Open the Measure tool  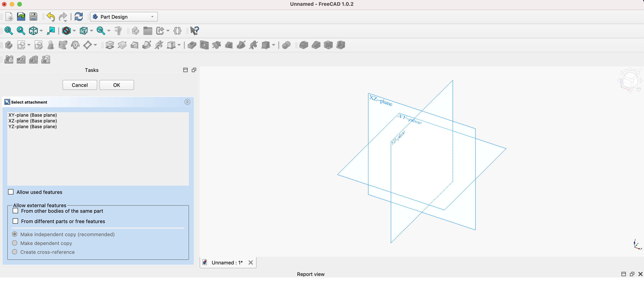pos(119,31)
